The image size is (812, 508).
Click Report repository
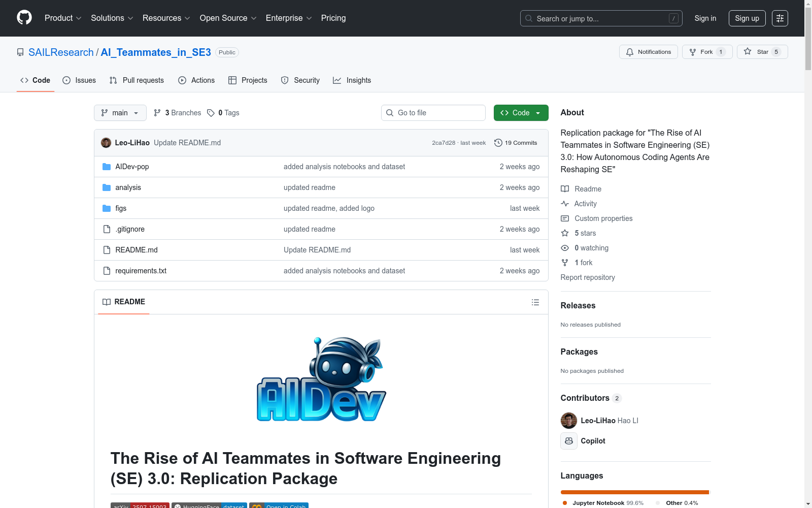[x=588, y=277]
